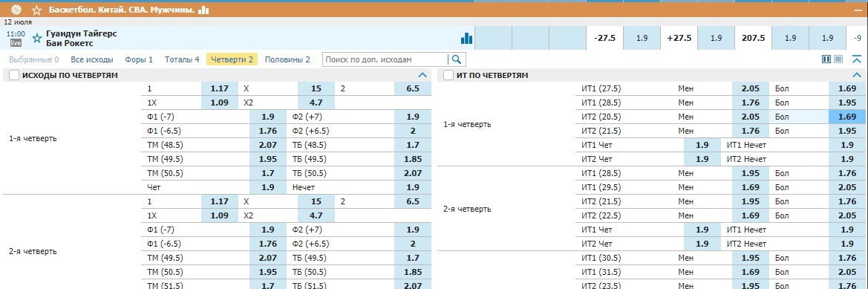The image size is (868, 289).
Task: Click the 207.5 total value in the match row
Action: pos(753,38)
